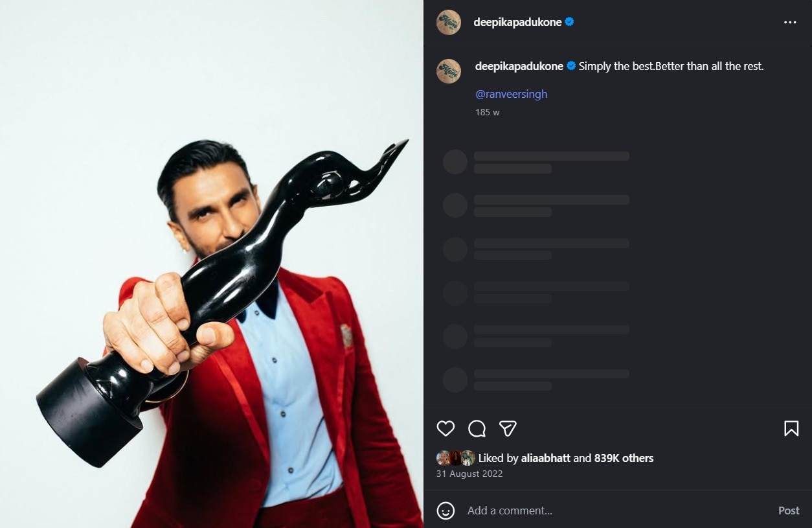Open the @ranveersingh mention link
Viewport: 812px width, 528px height.
(511, 94)
